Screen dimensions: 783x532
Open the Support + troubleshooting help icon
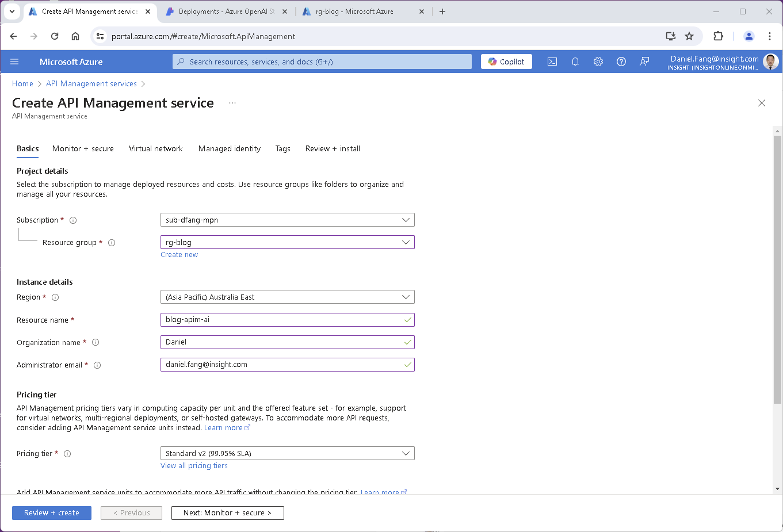(x=621, y=62)
